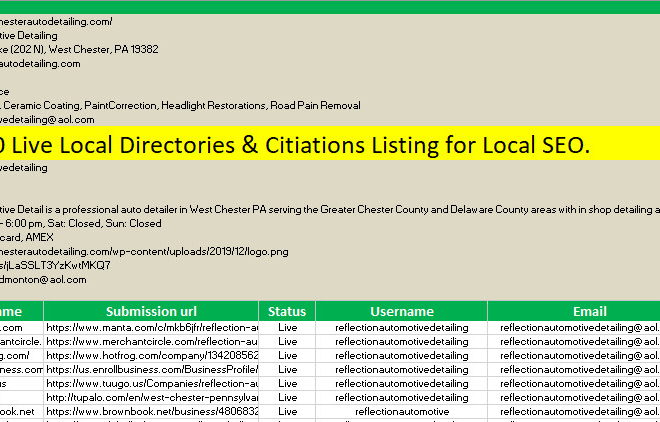The image size is (660, 422).
Task: Select the 'Sat: Closed, Sun: Closed' hours line
Action: 80,223
